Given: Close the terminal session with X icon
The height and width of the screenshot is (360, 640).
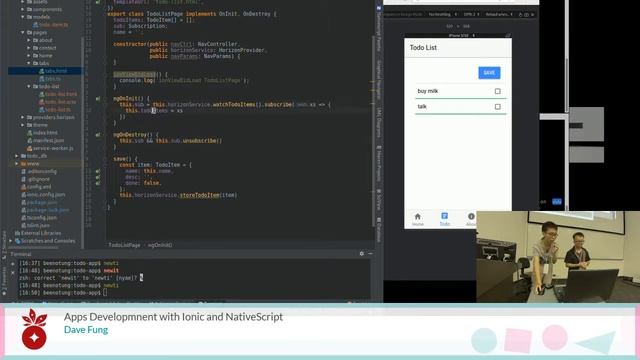Looking at the screenshot, I should coord(13,272).
